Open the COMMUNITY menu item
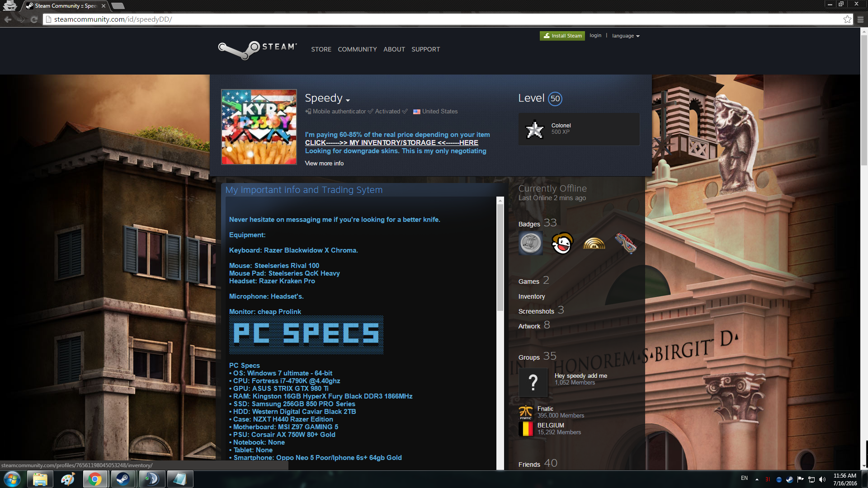Screen dimensions: 868x488 tap(357, 49)
